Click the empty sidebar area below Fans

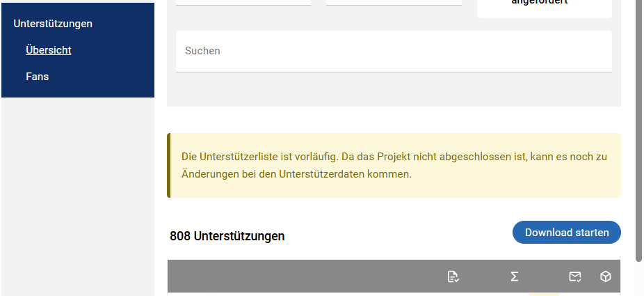[77, 195]
